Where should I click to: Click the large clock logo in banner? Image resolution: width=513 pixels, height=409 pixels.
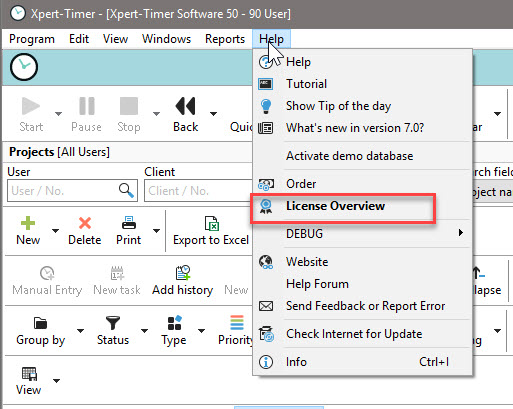click(x=24, y=67)
